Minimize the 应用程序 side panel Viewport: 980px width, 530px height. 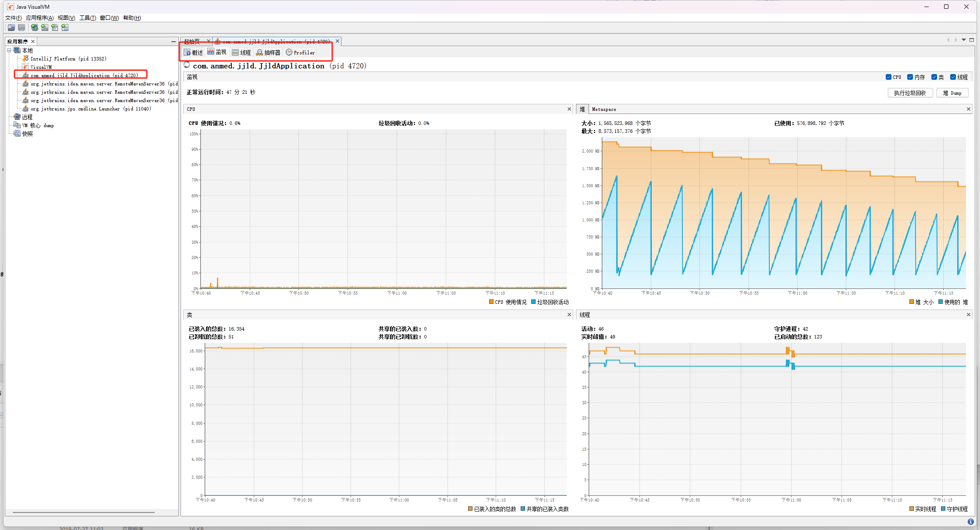pos(173,41)
